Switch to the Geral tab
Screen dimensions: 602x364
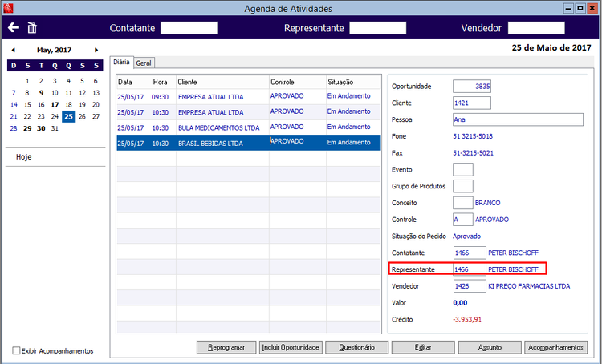pos(144,63)
